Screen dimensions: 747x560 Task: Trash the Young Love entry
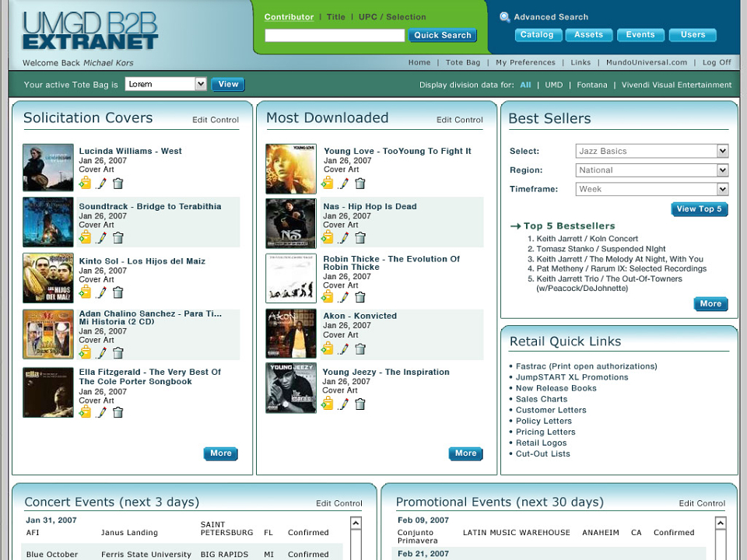[360, 184]
